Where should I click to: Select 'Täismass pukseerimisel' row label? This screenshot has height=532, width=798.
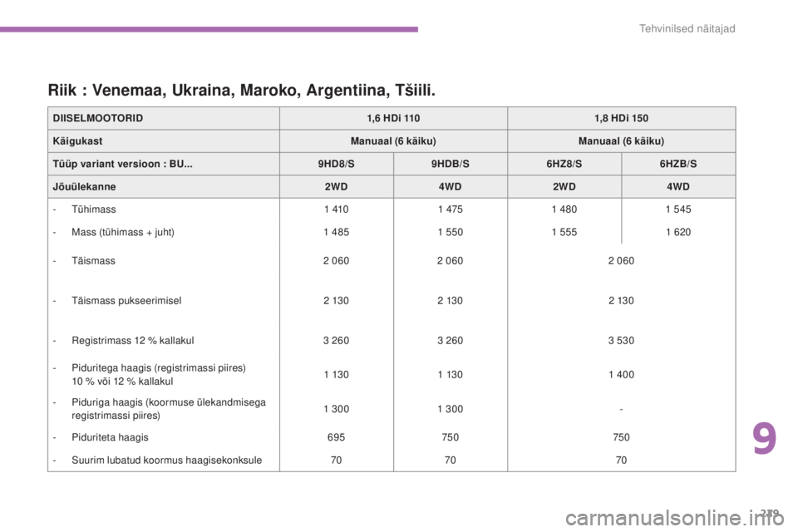(126, 300)
